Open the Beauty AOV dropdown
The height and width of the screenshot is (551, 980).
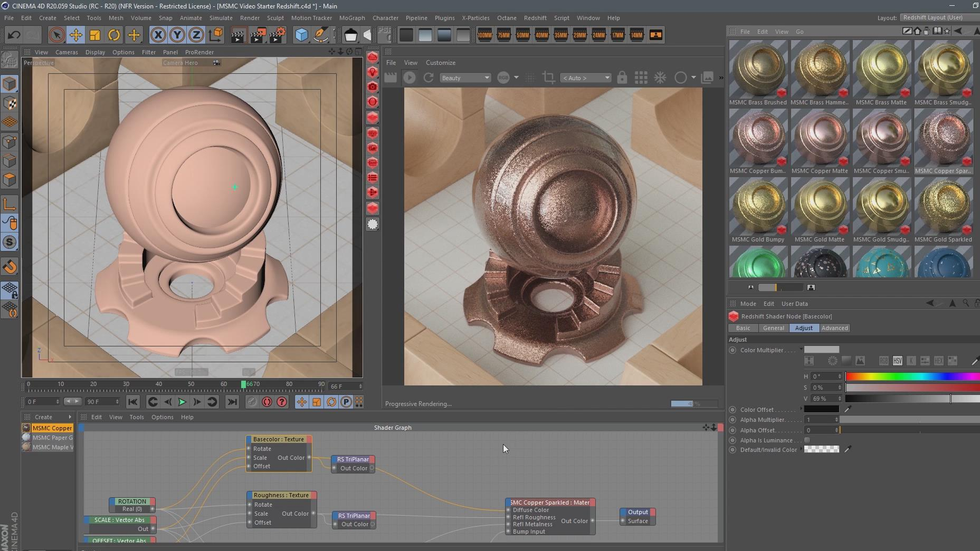coord(465,78)
